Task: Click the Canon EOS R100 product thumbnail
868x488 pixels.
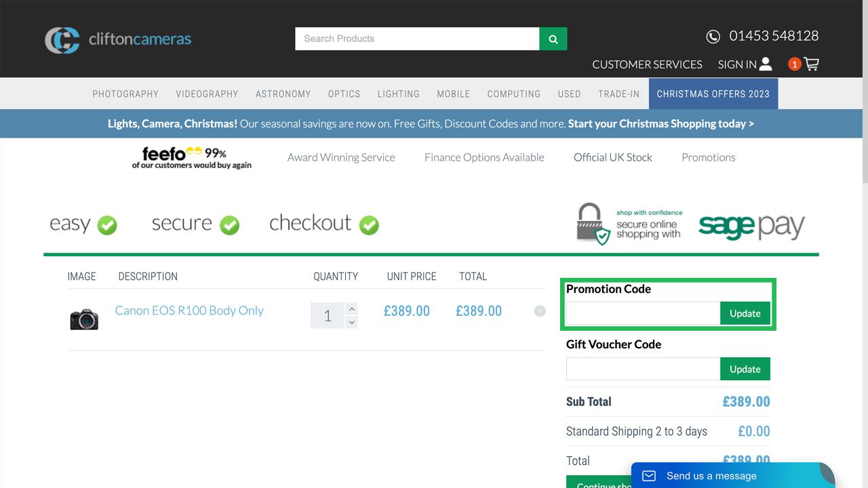Action: tap(84, 319)
